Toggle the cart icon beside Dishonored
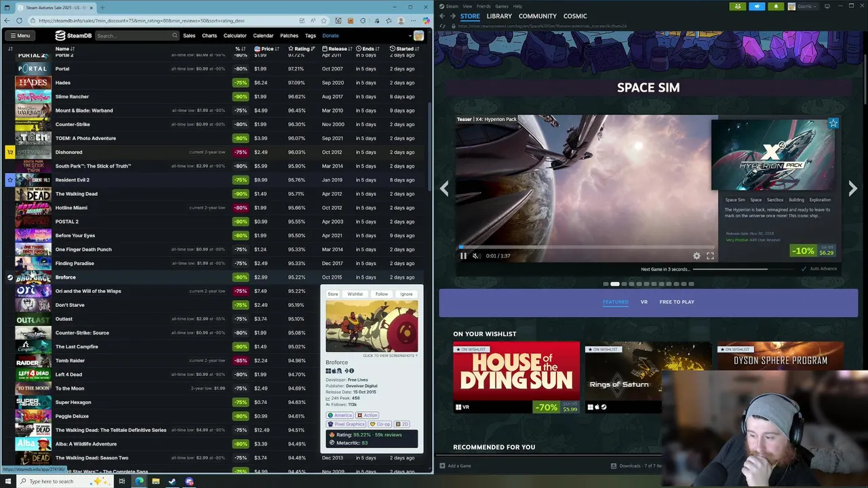This screenshot has height=488, width=868. [x=10, y=152]
